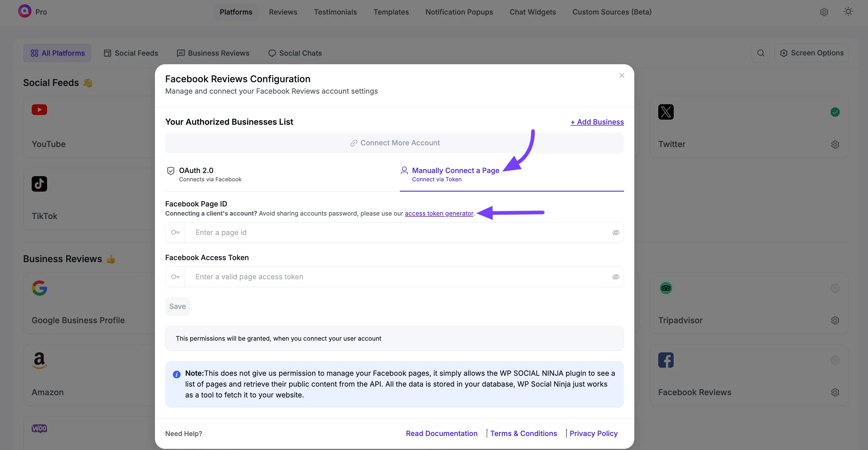
Task: Click the settings gear in top navigation
Action: pyautogui.click(x=824, y=12)
